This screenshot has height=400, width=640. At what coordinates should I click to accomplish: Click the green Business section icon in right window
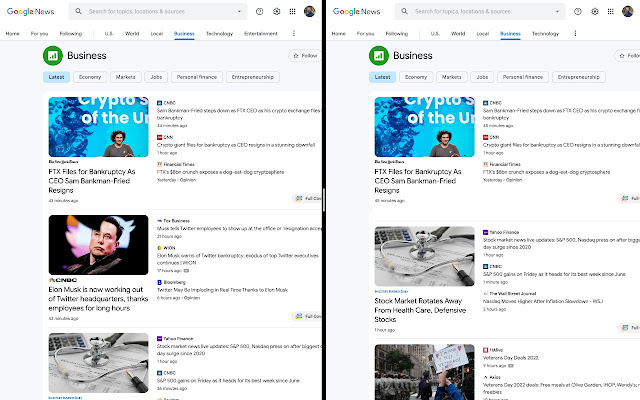pos(379,56)
